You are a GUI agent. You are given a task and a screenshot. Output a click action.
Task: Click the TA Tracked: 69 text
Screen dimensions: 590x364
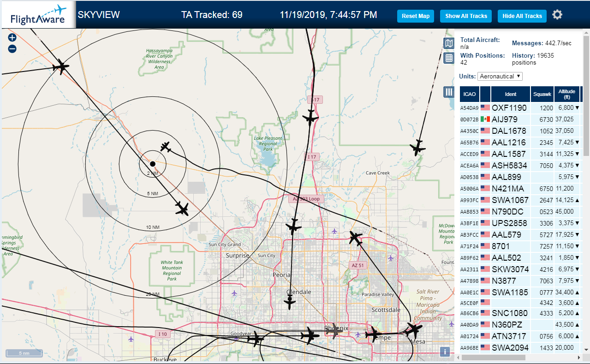tap(212, 15)
